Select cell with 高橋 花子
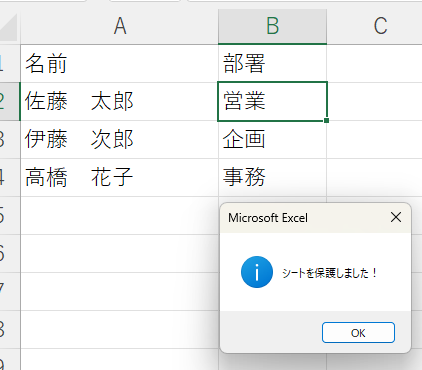The image size is (422, 370). coord(119,177)
